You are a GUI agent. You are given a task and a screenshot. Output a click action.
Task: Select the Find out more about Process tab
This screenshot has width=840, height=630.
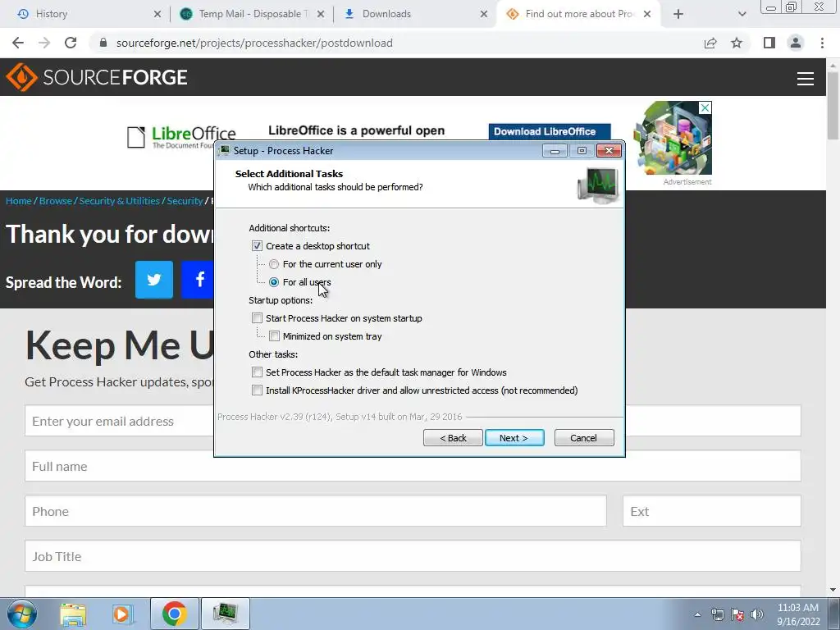[578, 14]
